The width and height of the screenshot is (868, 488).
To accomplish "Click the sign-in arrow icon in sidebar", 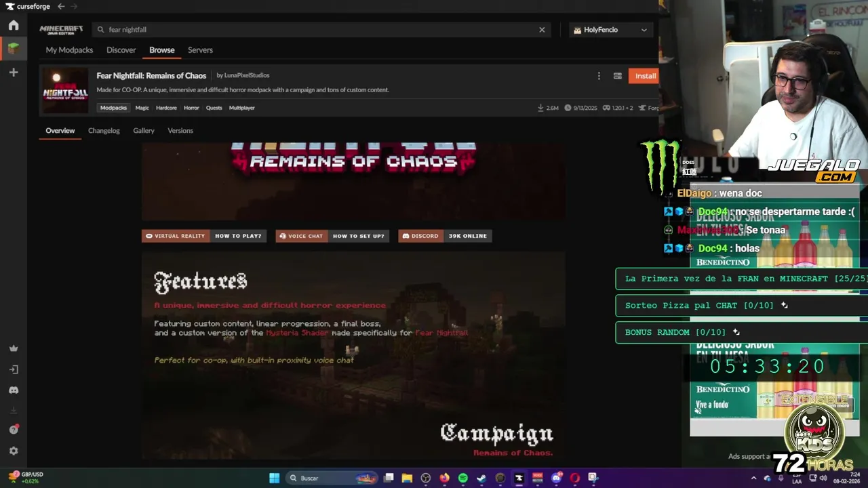I will [14, 369].
